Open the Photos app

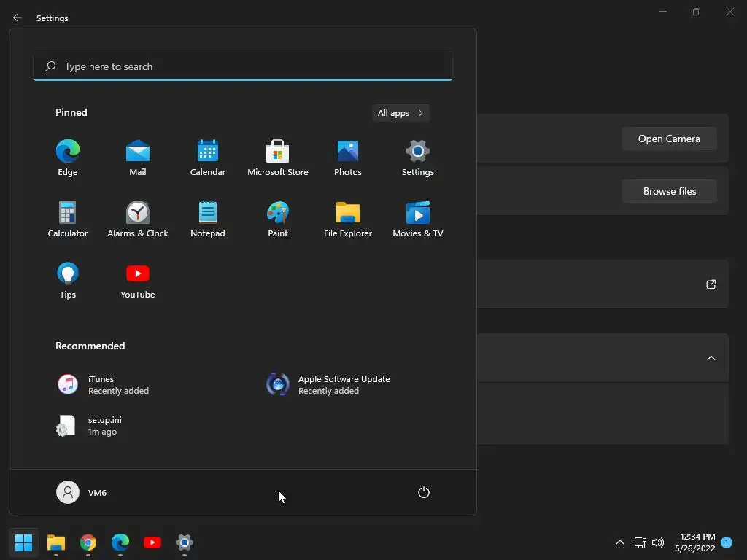pyautogui.click(x=348, y=158)
